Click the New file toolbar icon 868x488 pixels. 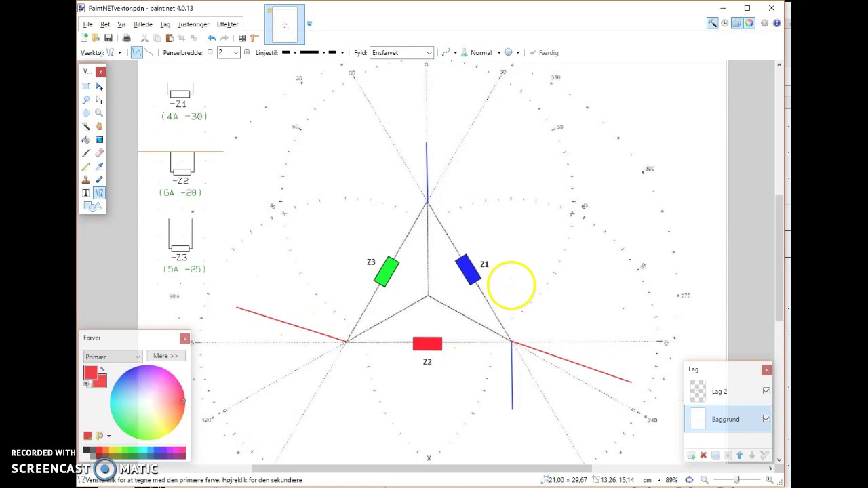(84, 38)
